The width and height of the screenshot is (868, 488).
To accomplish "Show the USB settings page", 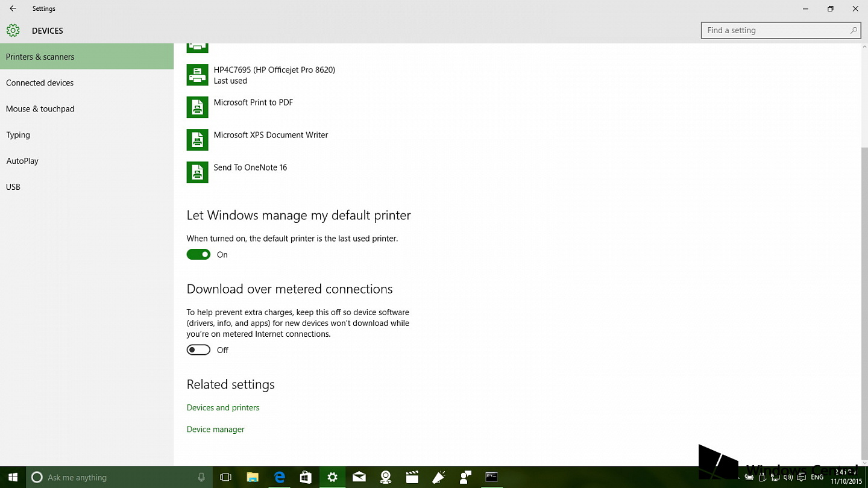I will (87, 187).
